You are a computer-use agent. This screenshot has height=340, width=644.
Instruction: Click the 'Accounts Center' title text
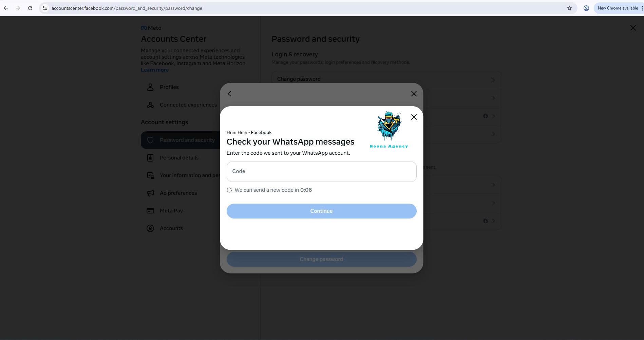click(x=174, y=39)
